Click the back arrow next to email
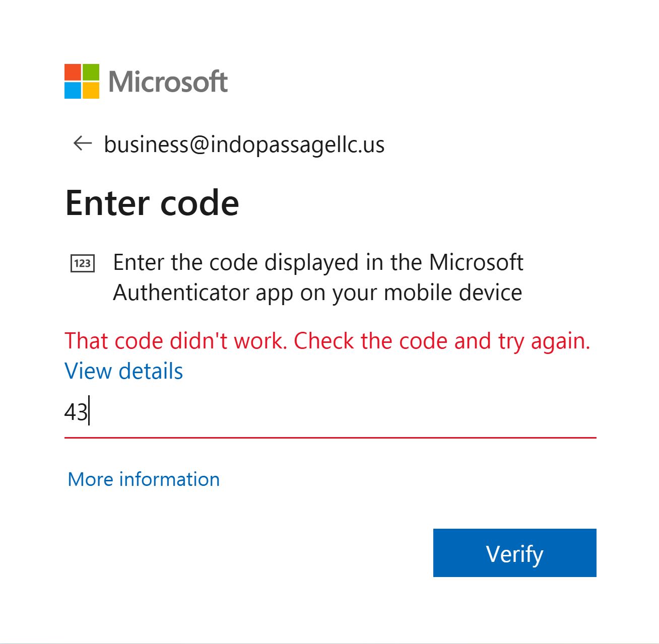Screen dimensions: 659x644 click(83, 144)
